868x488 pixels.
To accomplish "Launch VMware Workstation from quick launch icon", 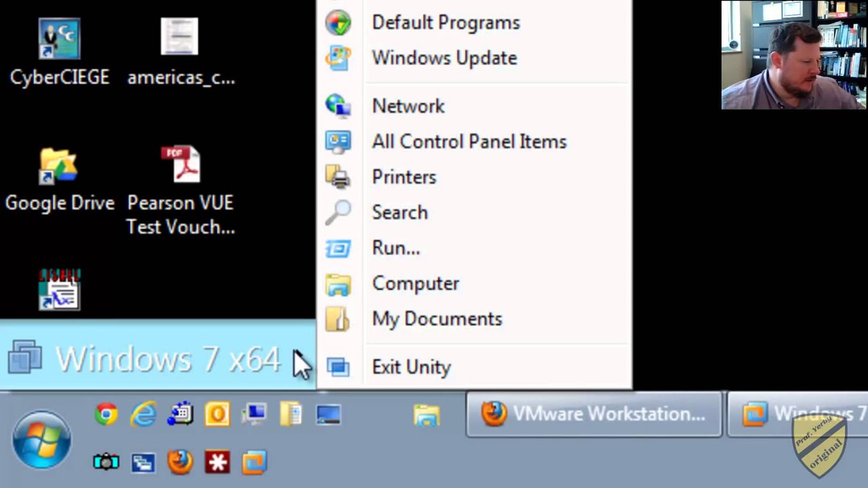I will tap(254, 462).
